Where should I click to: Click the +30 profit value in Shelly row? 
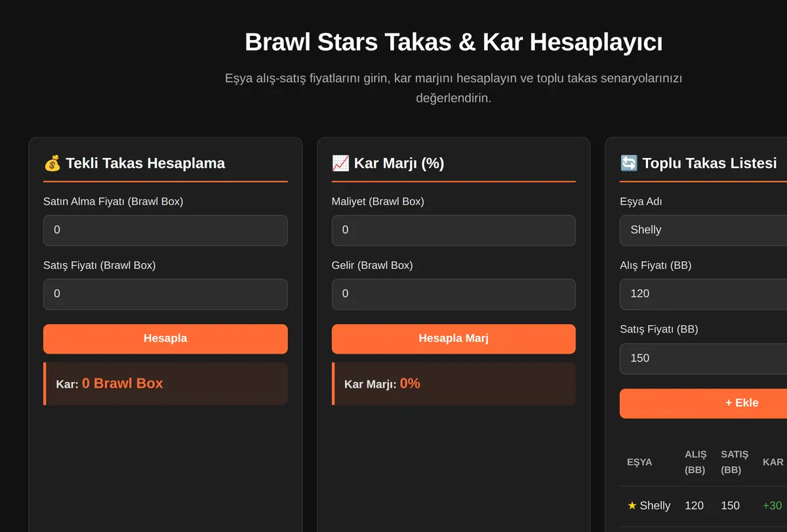pyautogui.click(x=773, y=505)
